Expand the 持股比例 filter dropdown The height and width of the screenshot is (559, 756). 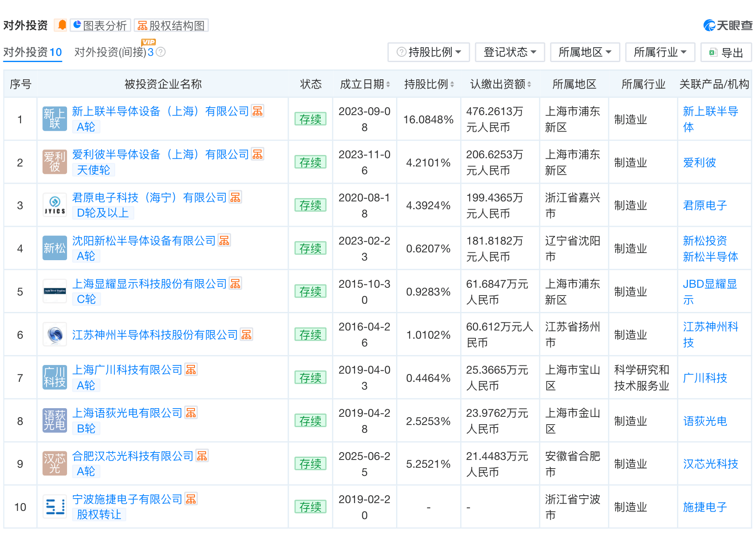429,52
